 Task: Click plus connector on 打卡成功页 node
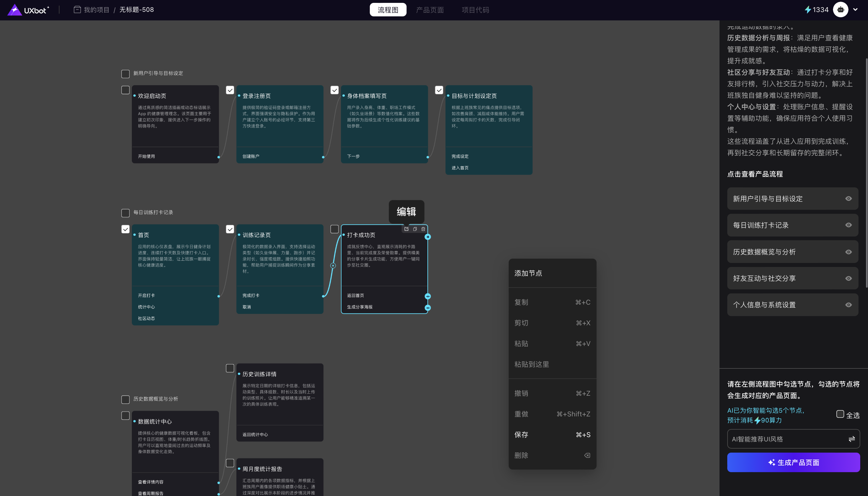[x=428, y=237]
